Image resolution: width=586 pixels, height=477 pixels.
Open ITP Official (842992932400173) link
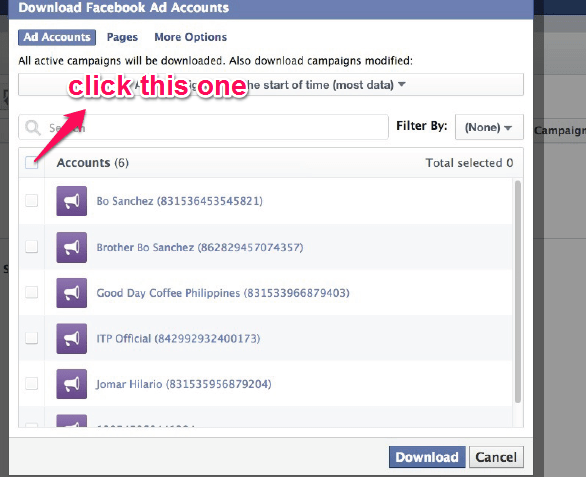click(178, 339)
